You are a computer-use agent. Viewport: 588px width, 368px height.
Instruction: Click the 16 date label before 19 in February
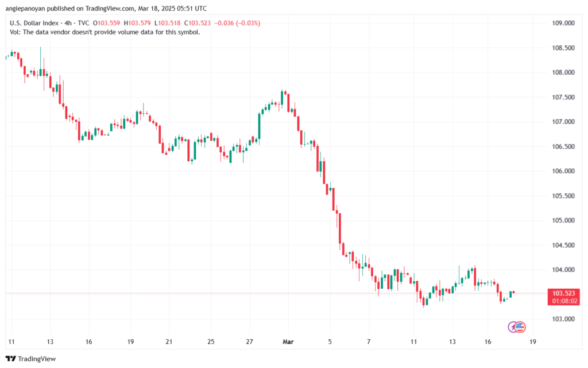(x=88, y=342)
